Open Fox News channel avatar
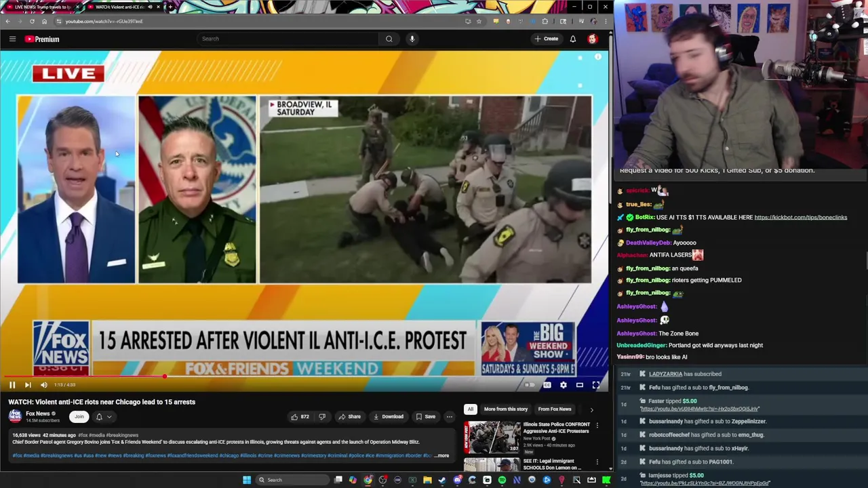The width and height of the screenshot is (868, 488). (15, 416)
